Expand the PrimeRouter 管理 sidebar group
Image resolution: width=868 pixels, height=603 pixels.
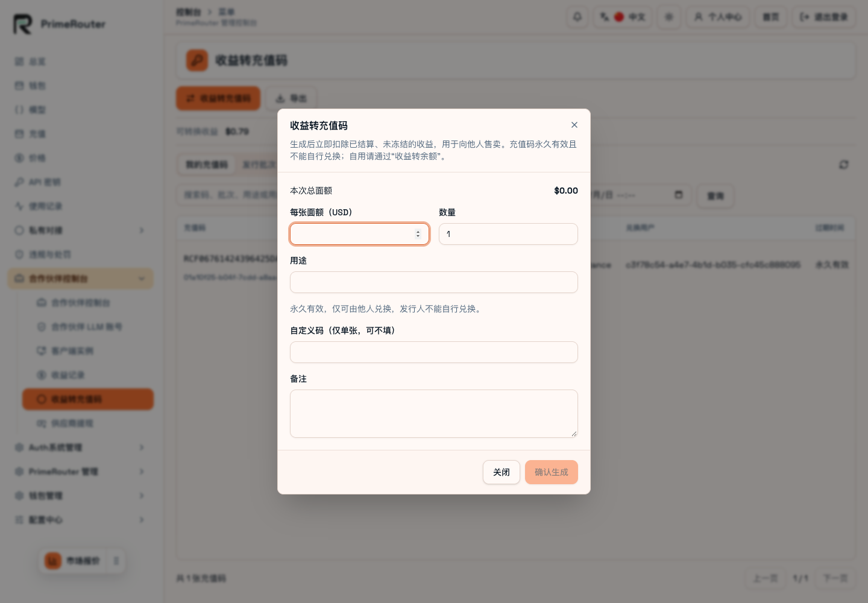[x=80, y=472]
